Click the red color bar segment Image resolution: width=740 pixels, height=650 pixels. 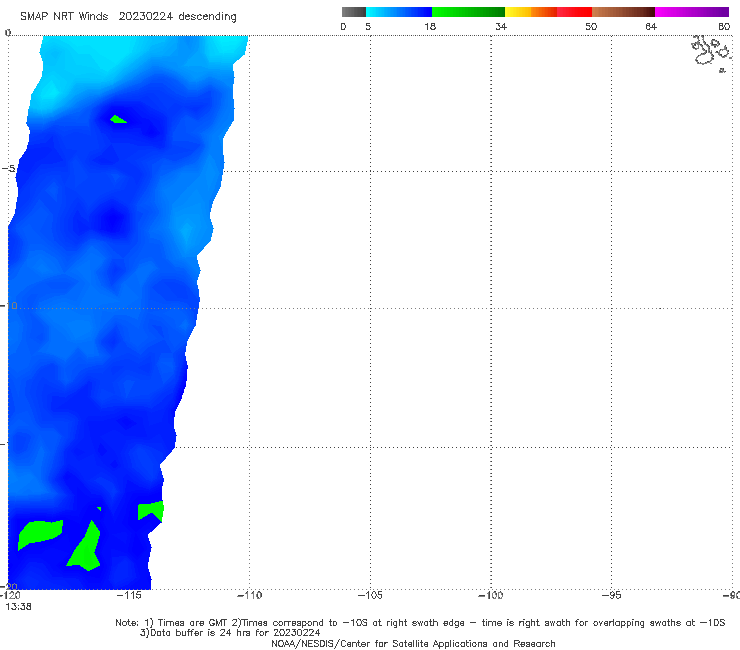click(574, 12)
